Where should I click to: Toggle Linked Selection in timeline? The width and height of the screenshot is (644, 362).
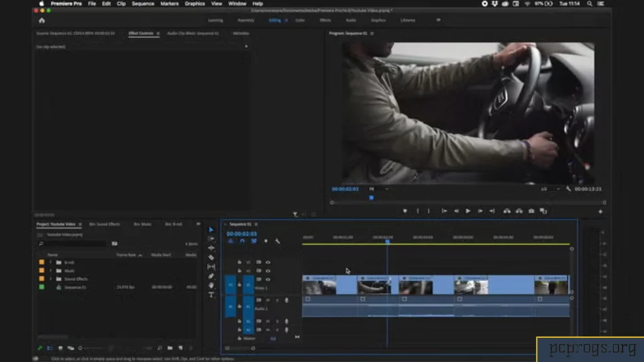click(254, 241)
